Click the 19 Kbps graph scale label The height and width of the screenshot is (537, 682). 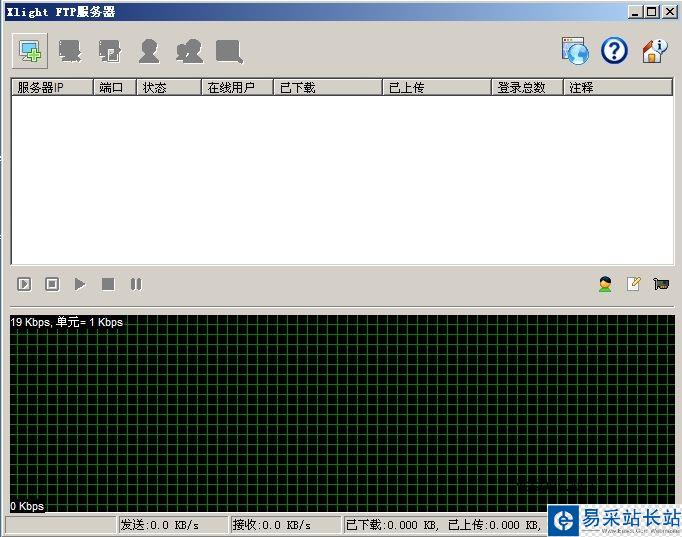(x=67, y=322)
